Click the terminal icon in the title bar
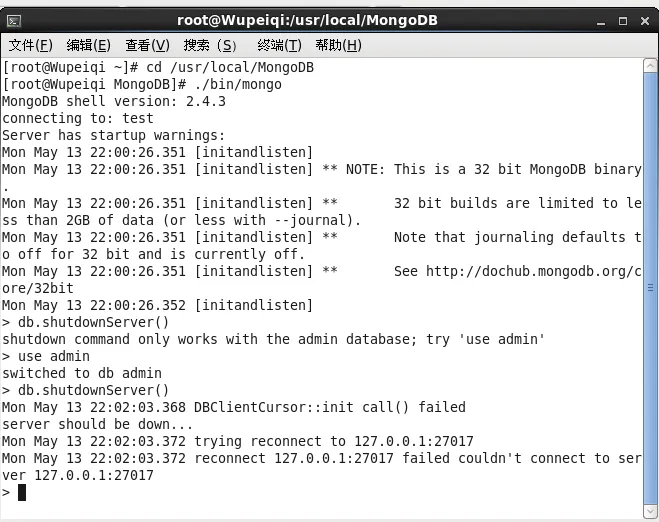This screenshot has height=522, width=659. pyautogui.click(x=14, y=21)
